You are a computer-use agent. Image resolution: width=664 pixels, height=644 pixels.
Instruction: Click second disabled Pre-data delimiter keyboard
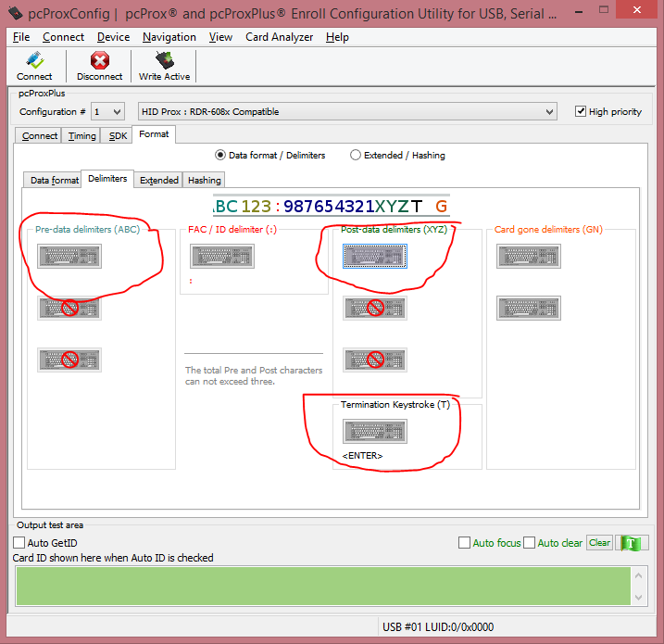coord(69,308)
